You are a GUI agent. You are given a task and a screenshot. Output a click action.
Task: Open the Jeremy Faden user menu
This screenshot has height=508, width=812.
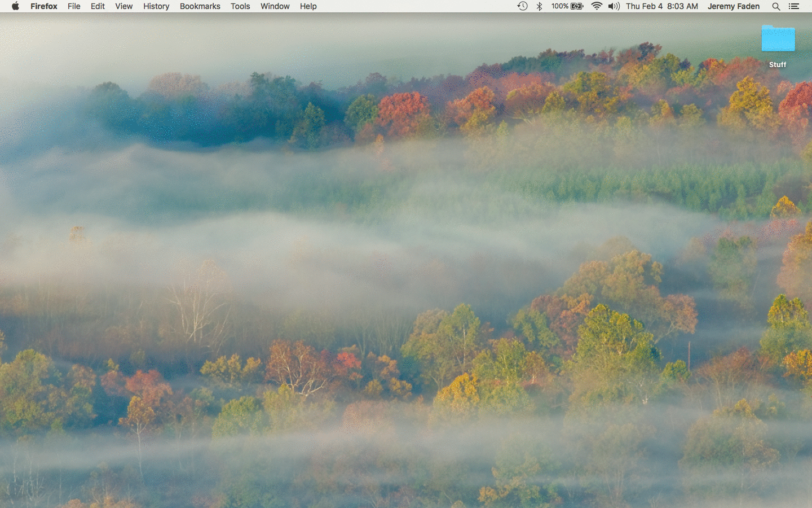(734, 6)
